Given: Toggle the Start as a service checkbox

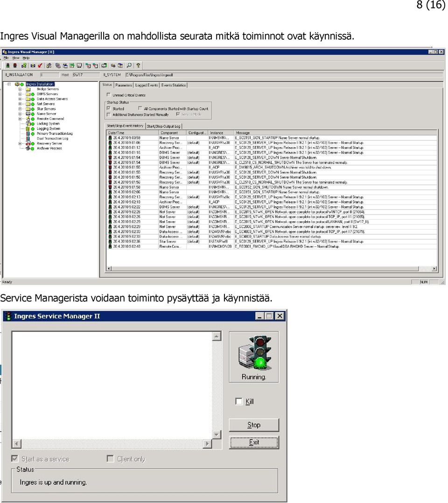Looking at the screenshot, I should (15, 458).
